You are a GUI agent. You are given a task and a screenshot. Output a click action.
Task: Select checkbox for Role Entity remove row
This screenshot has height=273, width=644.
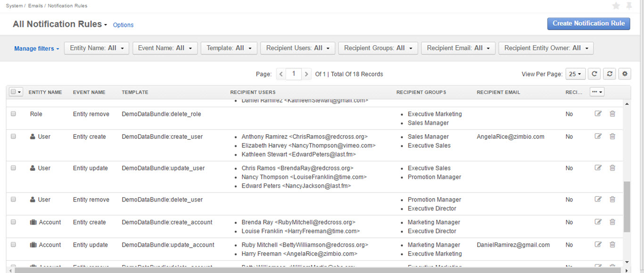pos(13,114)
